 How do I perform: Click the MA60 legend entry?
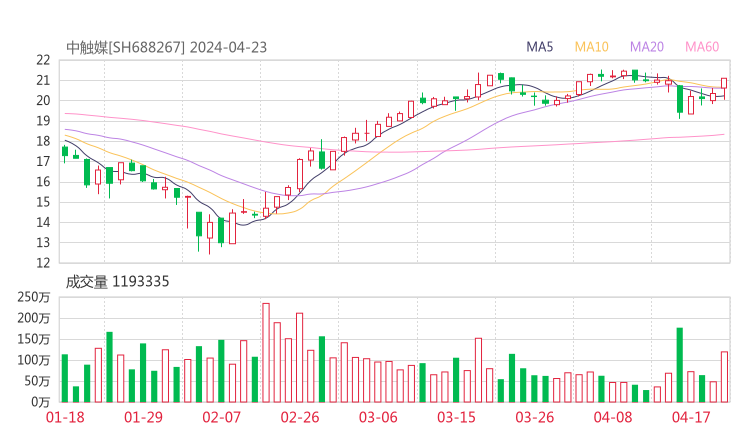pos(702,47)
